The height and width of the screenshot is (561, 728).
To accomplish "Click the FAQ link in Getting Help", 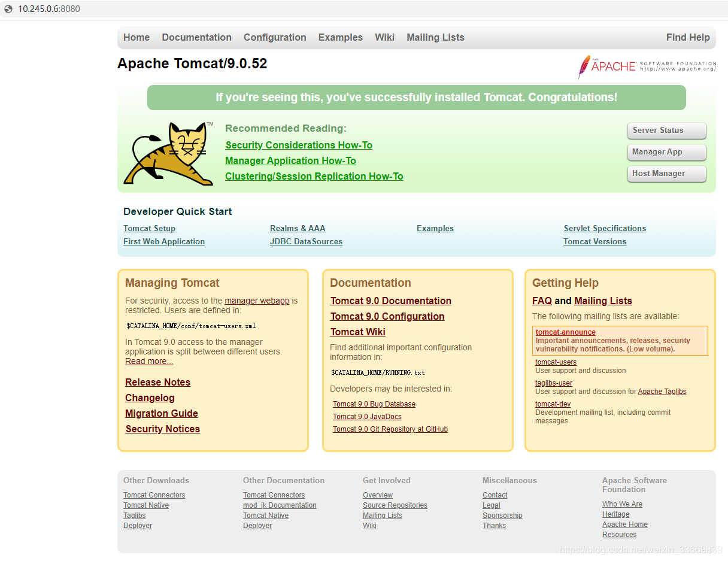I will (542, 301).
